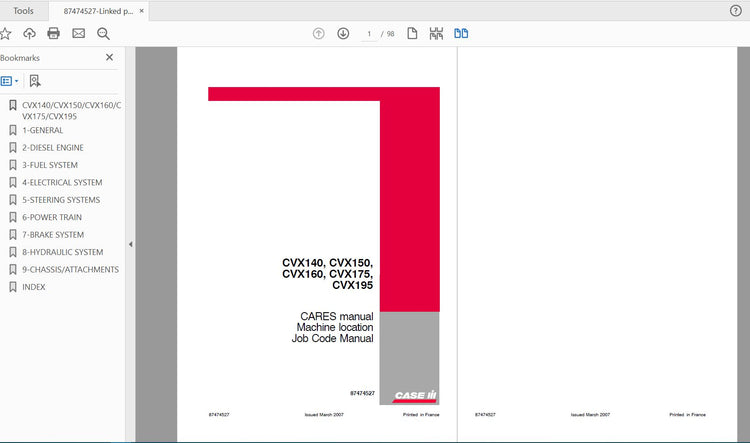Open CVX140/CVX150/CVX160 bookmark
The width and height of the screenshot is (750, 443).
[71, 111]
